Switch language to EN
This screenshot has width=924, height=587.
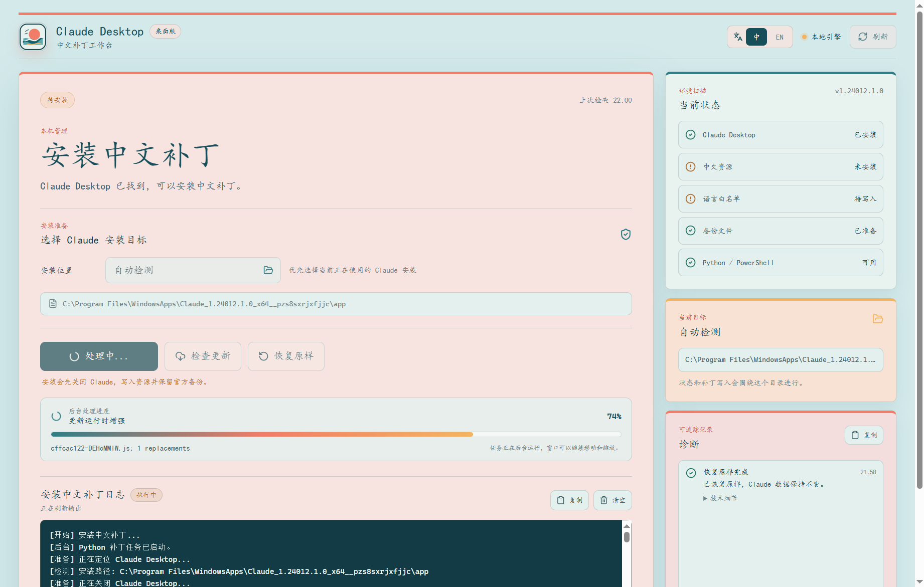coord(780,37)
